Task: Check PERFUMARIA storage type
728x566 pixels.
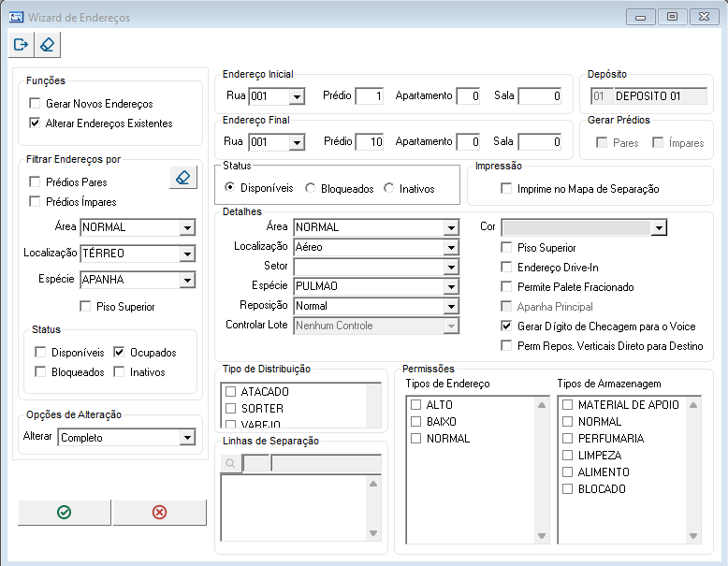Action: pos(567,438)
